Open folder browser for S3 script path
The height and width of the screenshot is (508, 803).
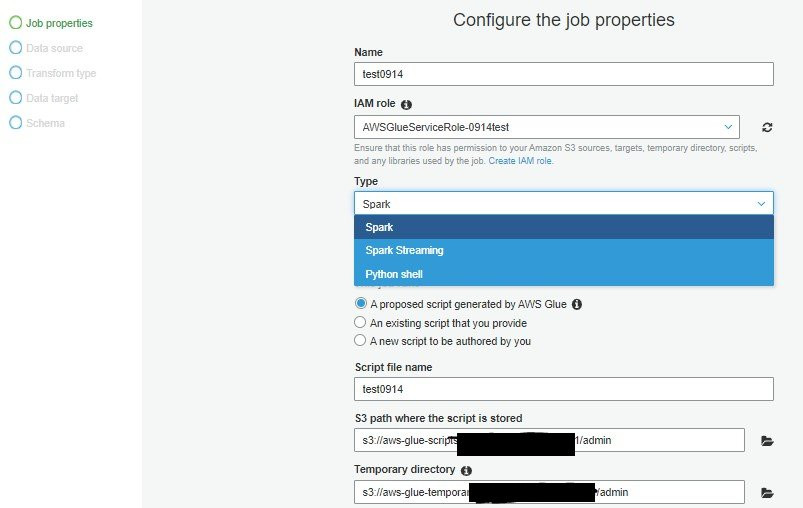pyautogui.click(x=767, y=441)
